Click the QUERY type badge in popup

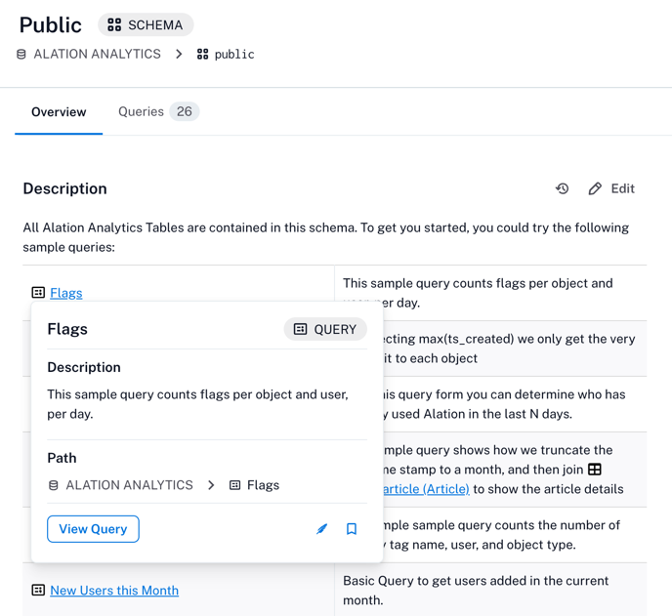[x=325, y=329]
